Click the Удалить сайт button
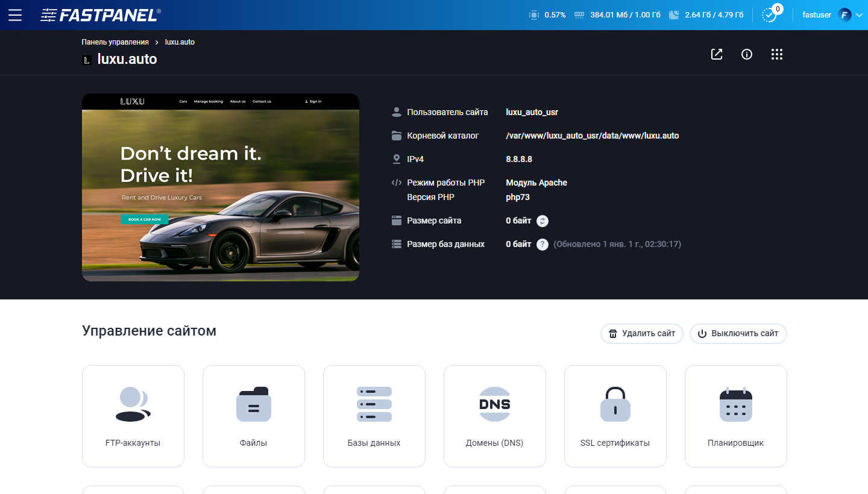The image size is (868, 494). click(x=641, y=333)
